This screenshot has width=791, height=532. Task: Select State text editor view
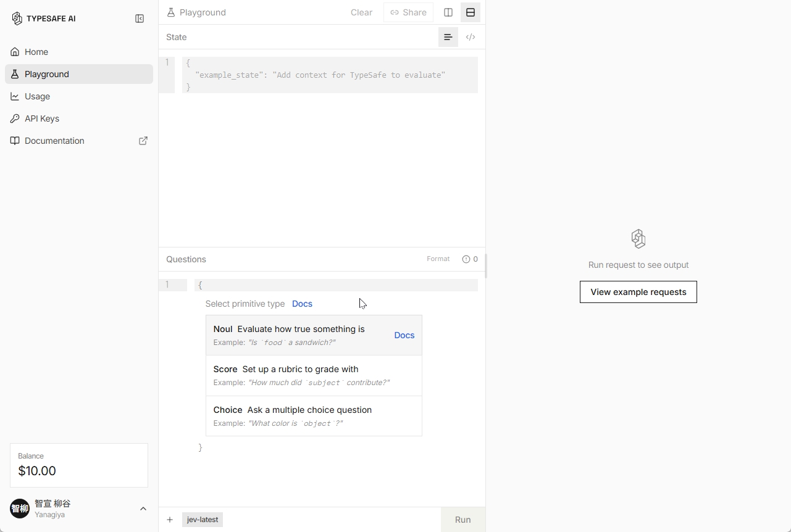coord(448,37)
